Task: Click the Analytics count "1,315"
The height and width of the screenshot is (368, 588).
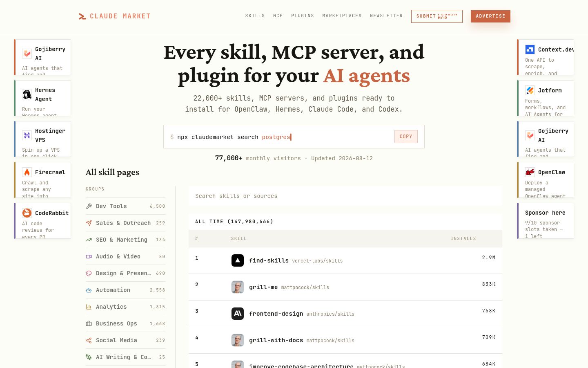Action: [158, 307]
